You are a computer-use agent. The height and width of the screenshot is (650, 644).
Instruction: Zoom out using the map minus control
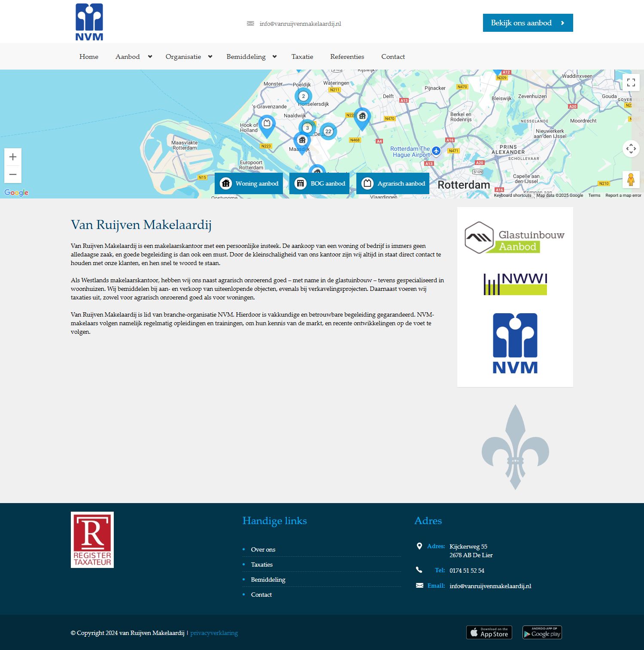click(x=13, y=174)
